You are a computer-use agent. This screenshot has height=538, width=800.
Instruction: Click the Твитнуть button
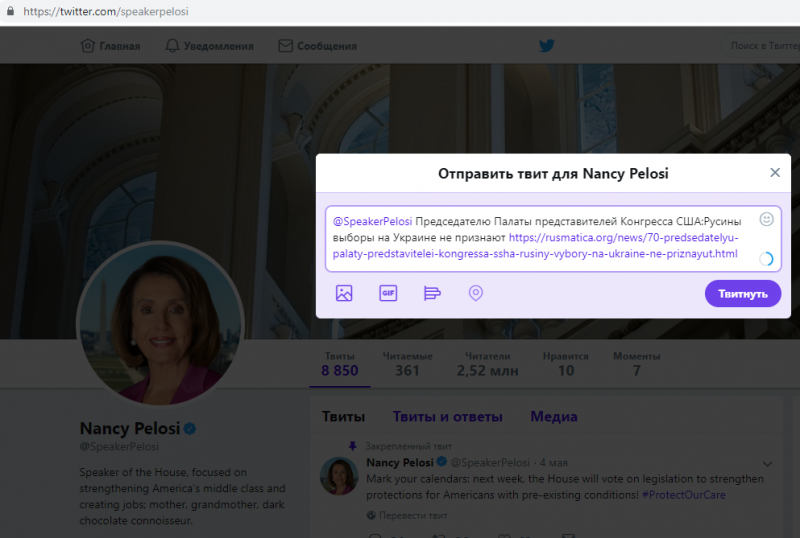[743, 294]
